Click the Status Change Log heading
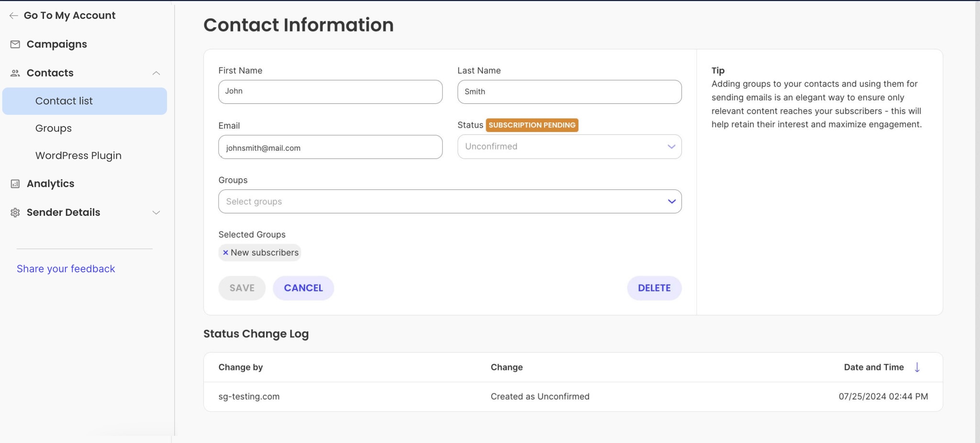 click(x=256, y=334)
